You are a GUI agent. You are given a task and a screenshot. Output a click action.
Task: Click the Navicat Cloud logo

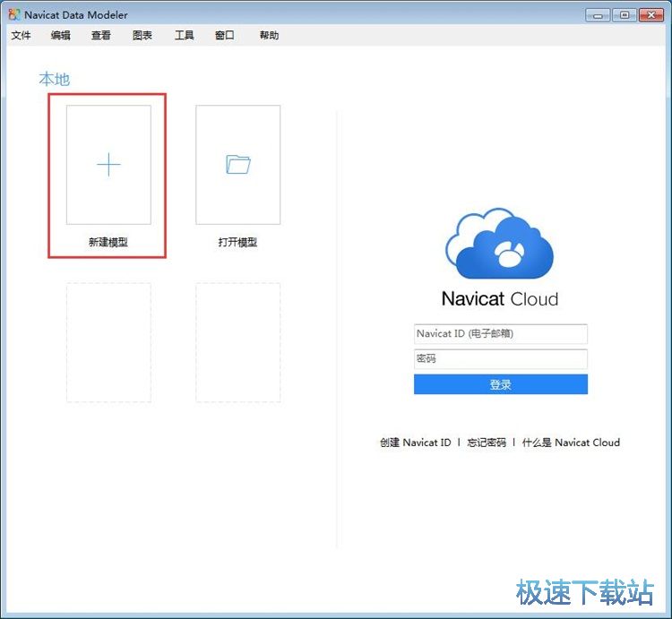(500, 244)
